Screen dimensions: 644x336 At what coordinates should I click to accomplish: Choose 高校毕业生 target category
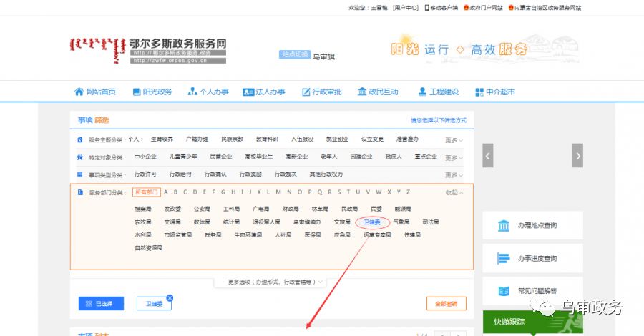259,157
